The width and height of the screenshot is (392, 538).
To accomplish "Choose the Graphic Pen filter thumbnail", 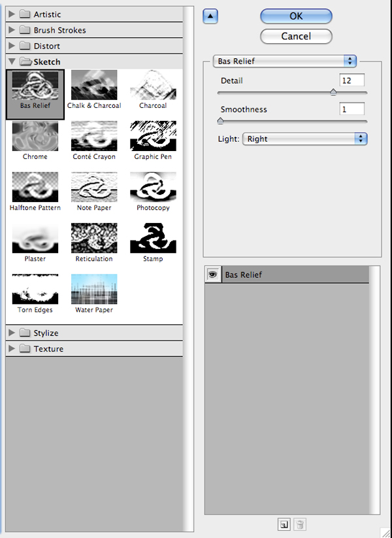I will (x=153, y=136).
